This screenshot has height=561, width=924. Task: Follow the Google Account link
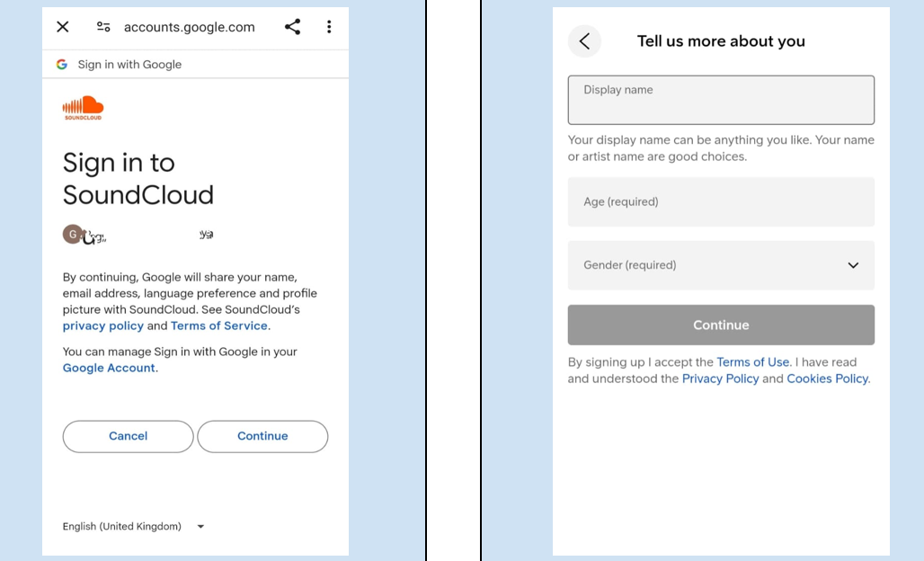[109, 369]
